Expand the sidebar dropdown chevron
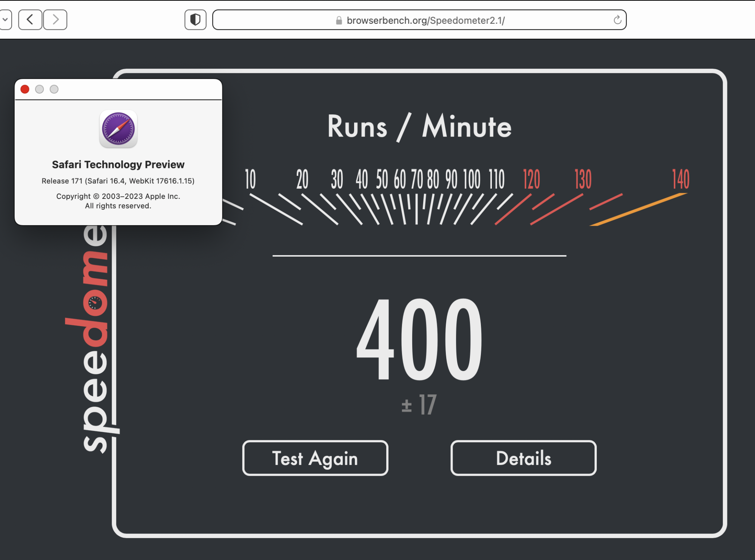Screen dimensions: 755x560 pyautogui.click(x=5, y=20)
